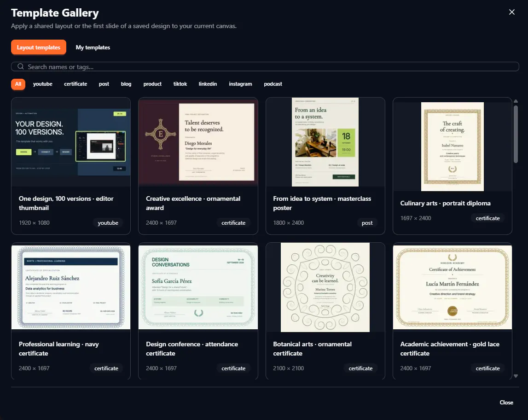Click the certificate tag on Botanical arts card
Screen dimensions: 528x420
360,368
